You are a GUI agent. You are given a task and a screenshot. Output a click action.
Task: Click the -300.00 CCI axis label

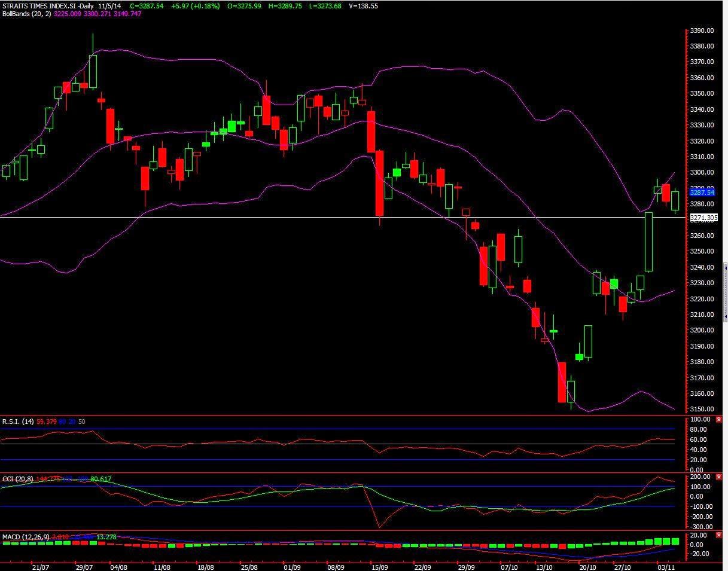[701, 527]
